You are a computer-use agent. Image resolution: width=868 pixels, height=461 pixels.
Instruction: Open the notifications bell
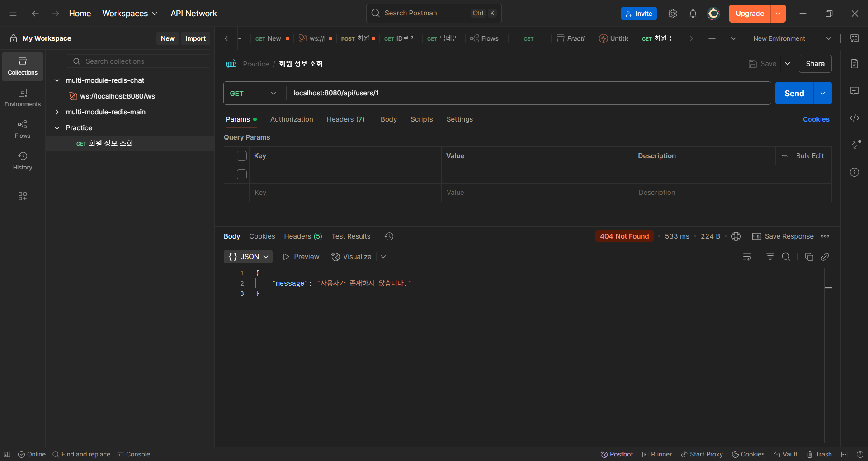point(693,14)
